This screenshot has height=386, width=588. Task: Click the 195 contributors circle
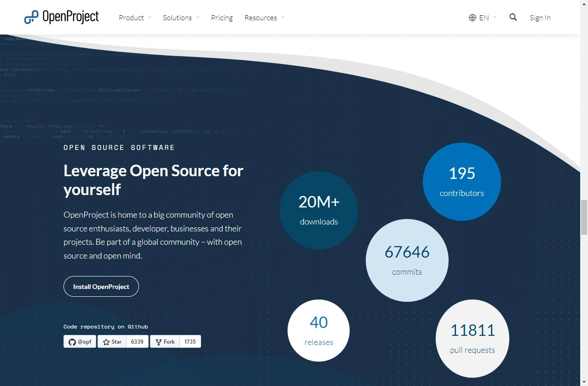click(461, 182)
